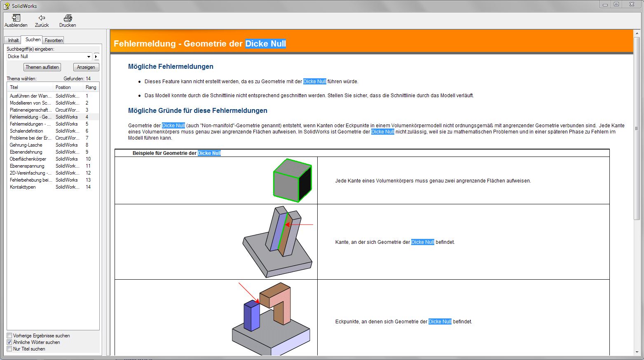Click the bullet 'Dieses Feature kann nicht erstellt werden'
This screenshot has height=360, width=644.
pyautogui.click(x=251, y=82)
